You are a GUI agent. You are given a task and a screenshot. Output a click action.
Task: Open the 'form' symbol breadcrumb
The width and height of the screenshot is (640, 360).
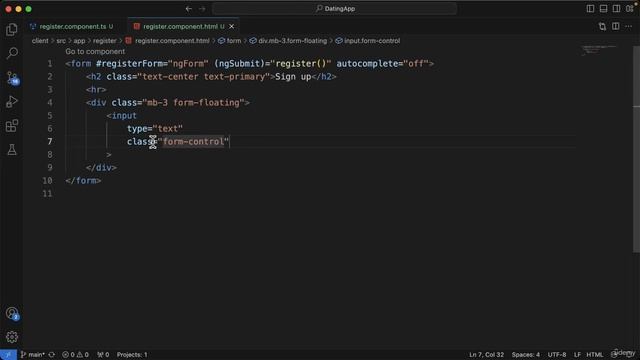pyautogui.click(x=229, y=41)
